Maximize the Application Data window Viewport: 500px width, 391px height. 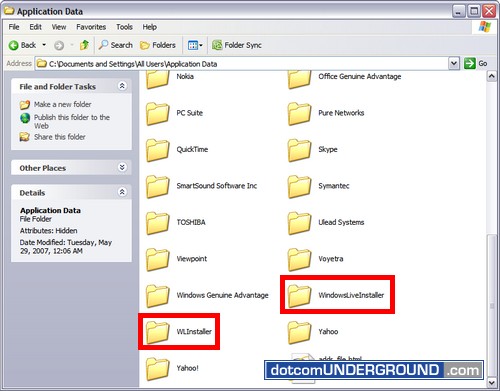click(474, 11)
